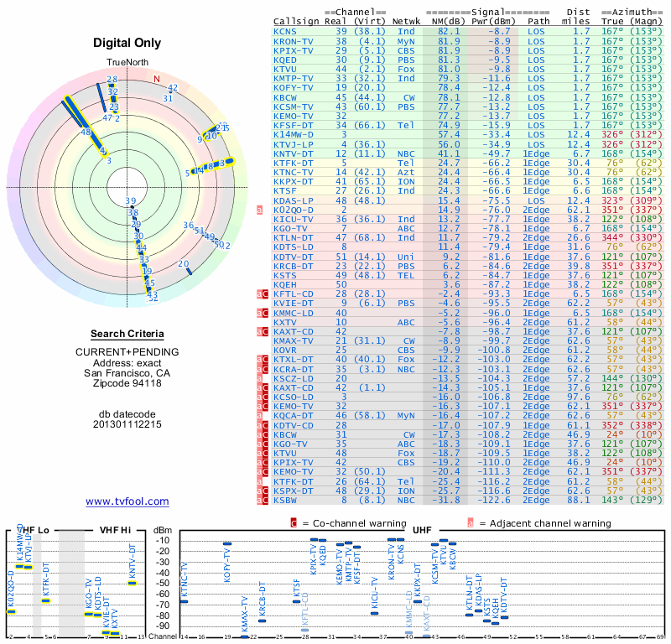
Task: Click the channel 48 bar on radar plot
Action: point(85,126)
